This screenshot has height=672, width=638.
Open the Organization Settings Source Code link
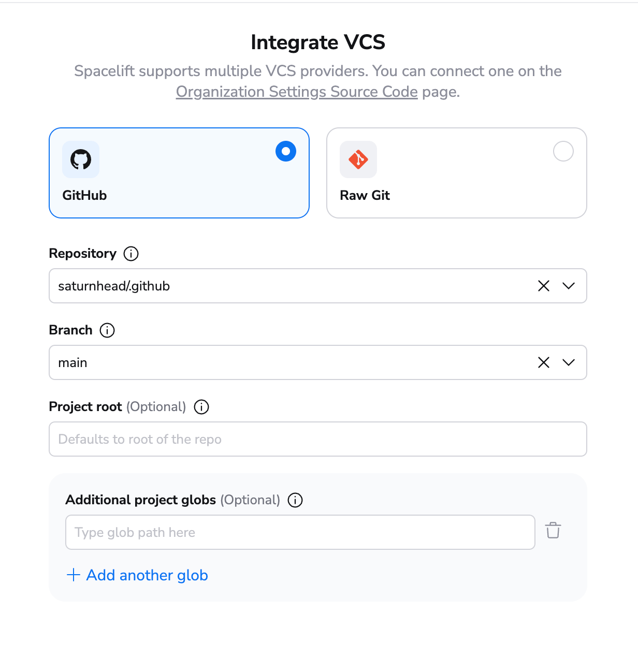(296, 92)
